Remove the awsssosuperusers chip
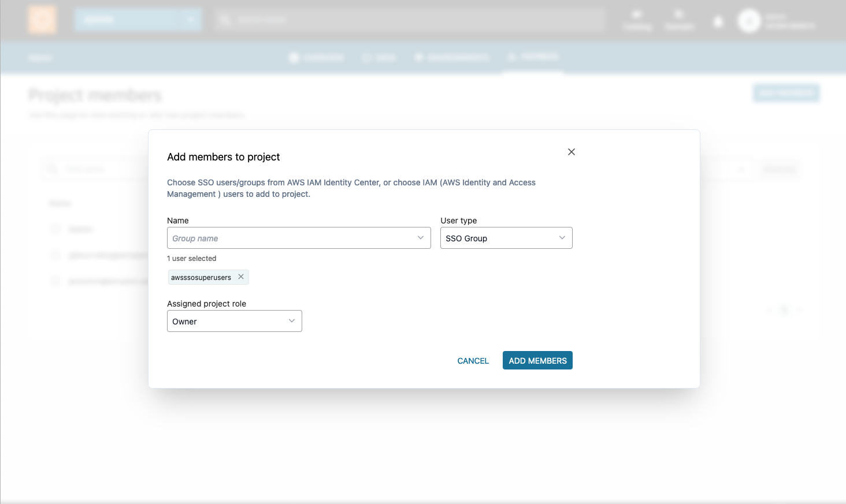846x504 pixels. pos(241,277)
